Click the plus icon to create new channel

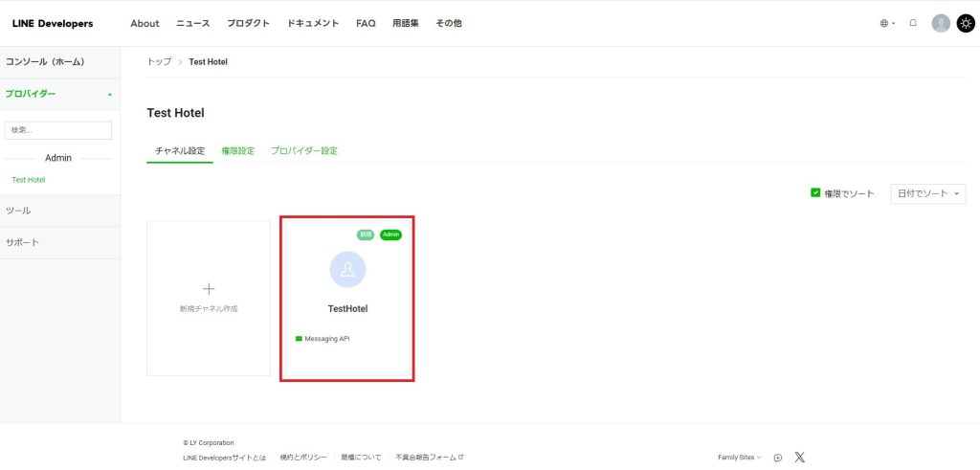(x=209, y=288)
